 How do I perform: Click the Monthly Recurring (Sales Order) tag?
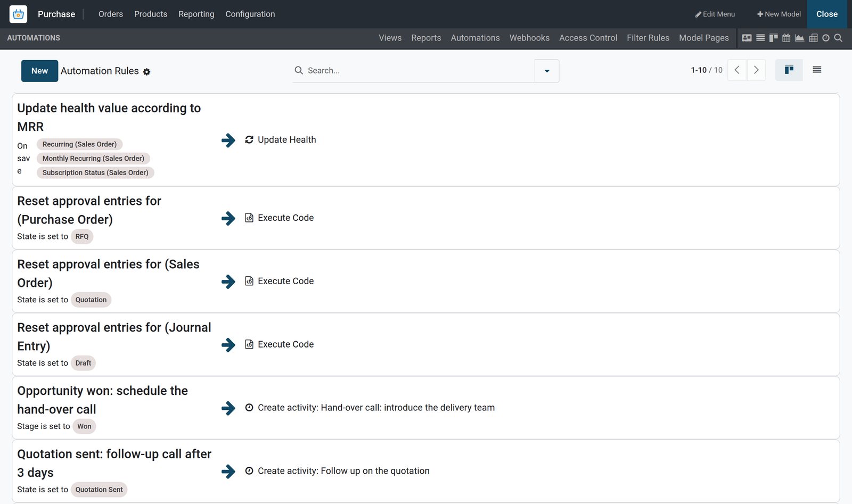coord(93,159)
